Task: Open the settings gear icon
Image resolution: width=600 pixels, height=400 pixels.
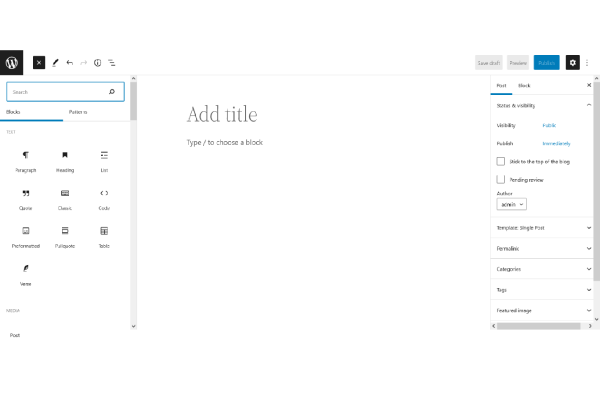Action: (x=572, y=62)
